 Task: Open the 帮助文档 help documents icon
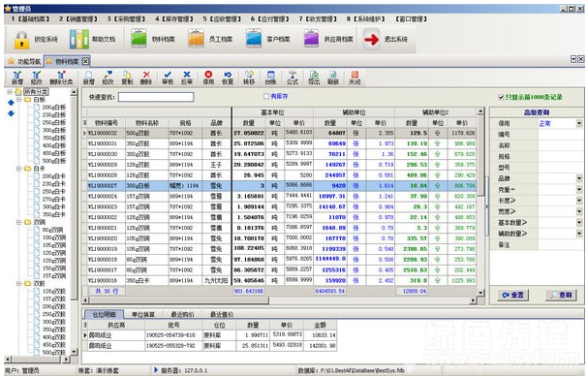click(x=78, y=39)
